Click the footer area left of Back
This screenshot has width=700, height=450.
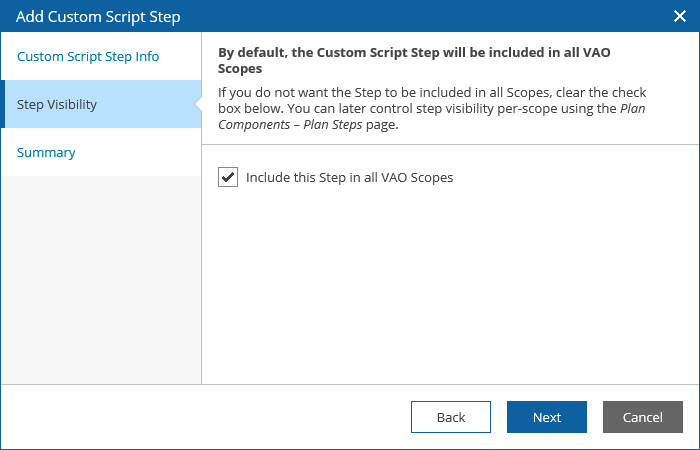tap(200, 417)
